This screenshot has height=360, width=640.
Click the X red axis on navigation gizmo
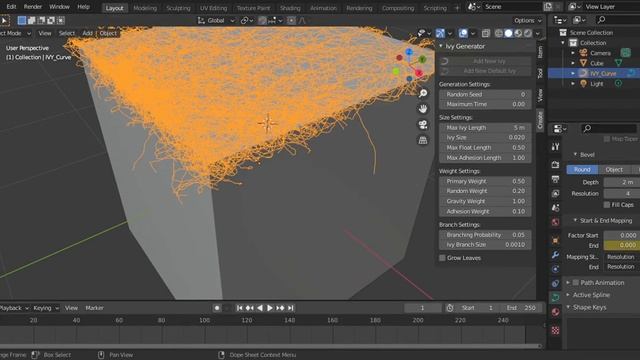coord(419,73)
